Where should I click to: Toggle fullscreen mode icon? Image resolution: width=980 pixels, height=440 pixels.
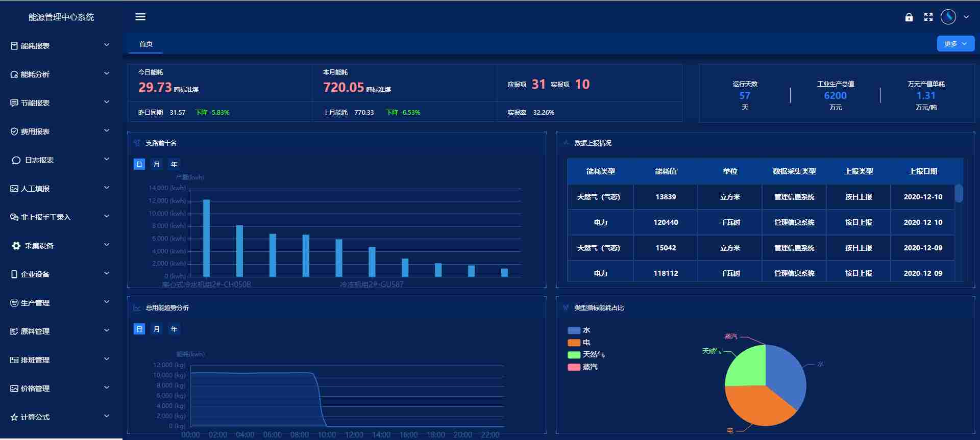click(928, 17)
